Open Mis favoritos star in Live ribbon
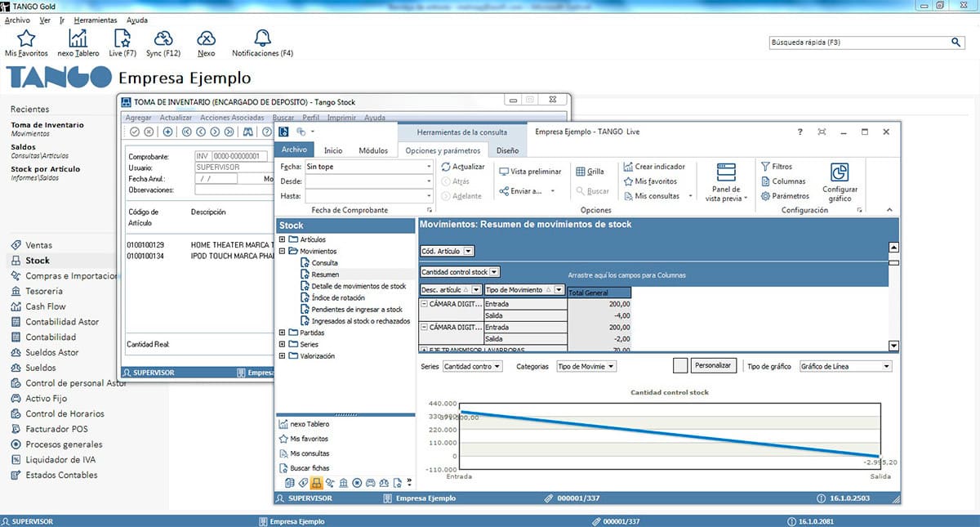 pyautogui.click(x=650, y=181)
